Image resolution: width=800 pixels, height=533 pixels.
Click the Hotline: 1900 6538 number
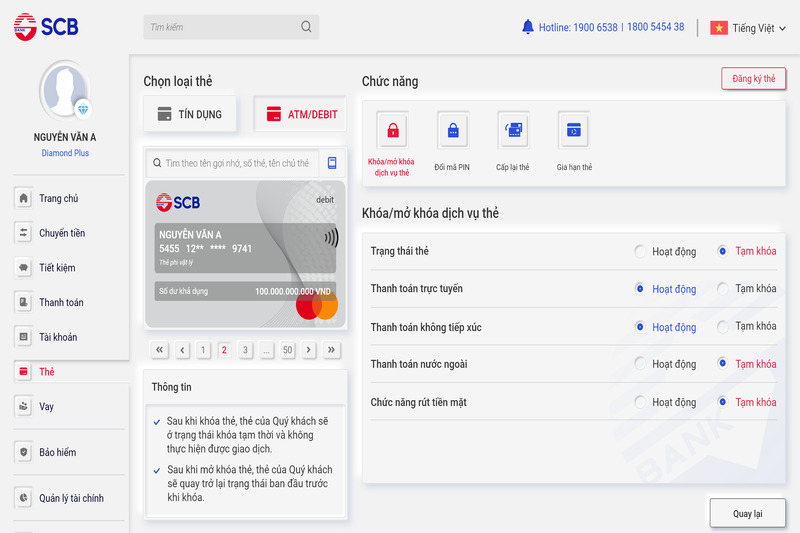pos(578,27)
